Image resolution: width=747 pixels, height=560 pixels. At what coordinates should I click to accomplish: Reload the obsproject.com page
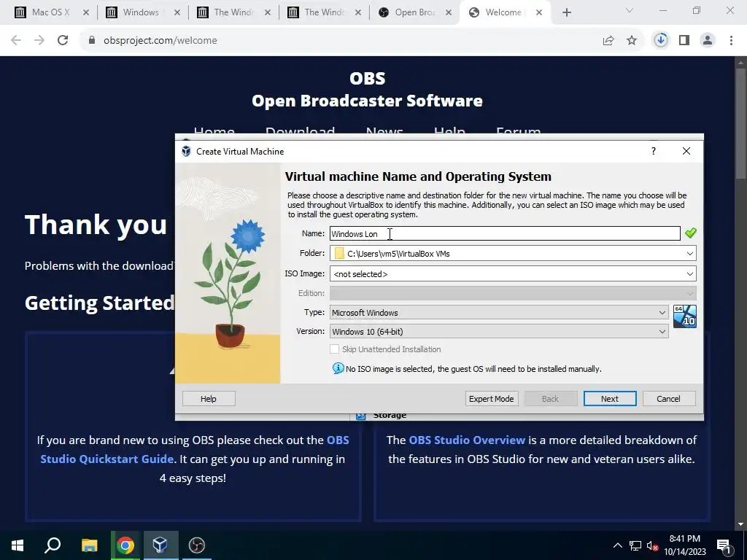coord(63,41)
